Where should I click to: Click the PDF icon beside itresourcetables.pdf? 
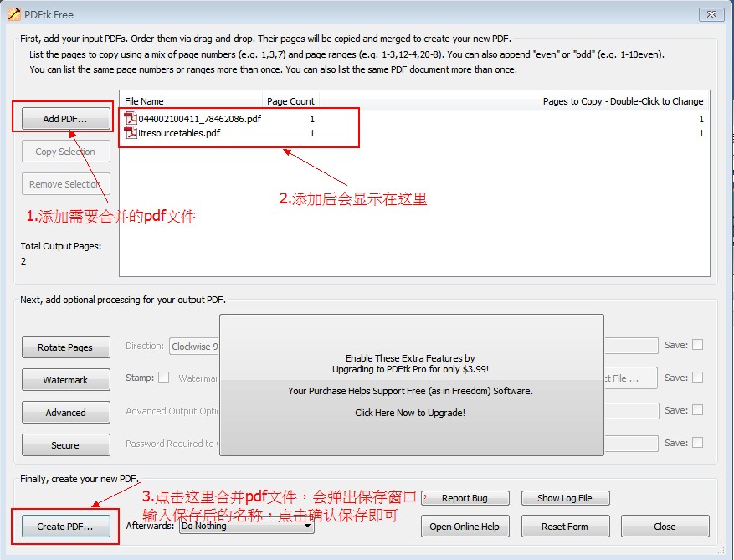pos(131,132)
